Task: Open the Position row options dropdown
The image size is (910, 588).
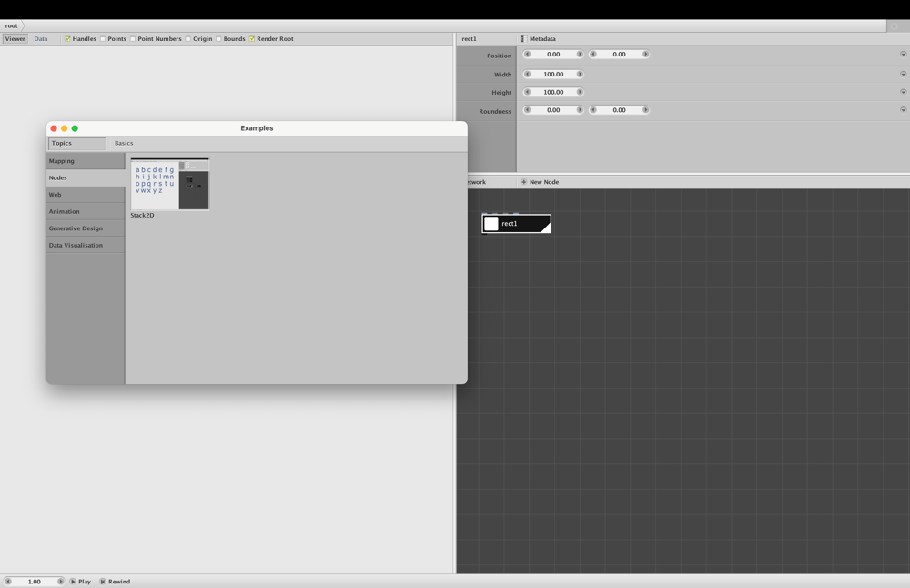Action: click(903, 54)
